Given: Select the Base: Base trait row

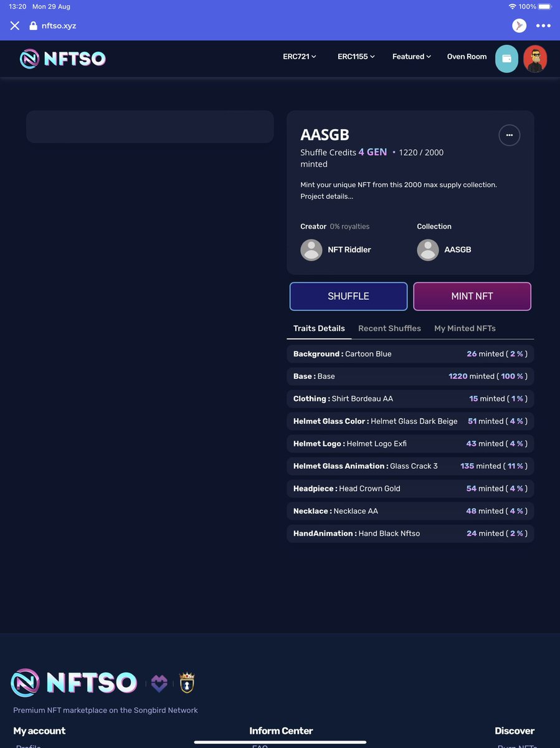Looking at the screenshot, I should (411, 376).
